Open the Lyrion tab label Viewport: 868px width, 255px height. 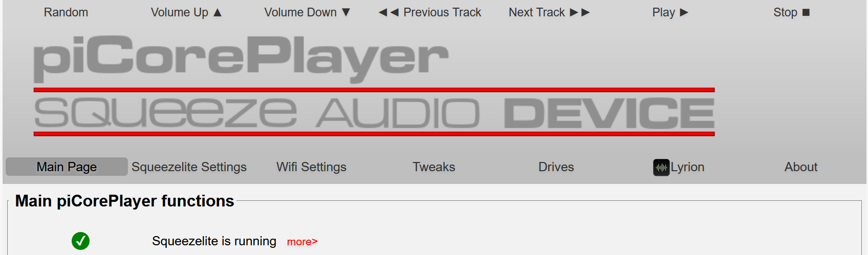coord(687,167)
